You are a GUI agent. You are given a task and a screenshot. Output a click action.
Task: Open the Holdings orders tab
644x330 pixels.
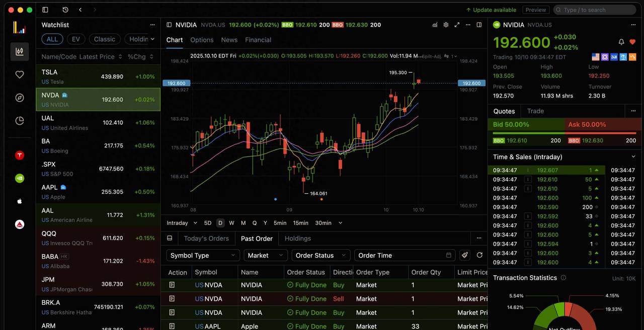[x=297, y=238]
